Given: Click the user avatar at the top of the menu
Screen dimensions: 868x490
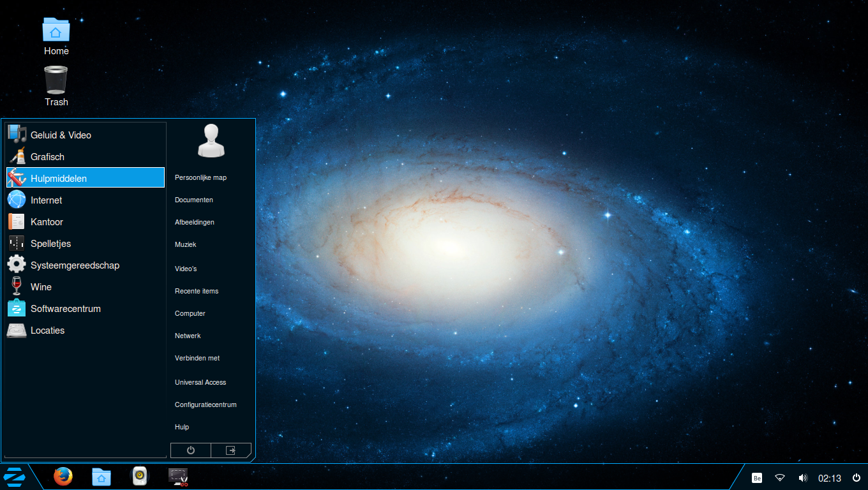Looking at the screenshot, I should pyautogui.click(x=211, y=140).
